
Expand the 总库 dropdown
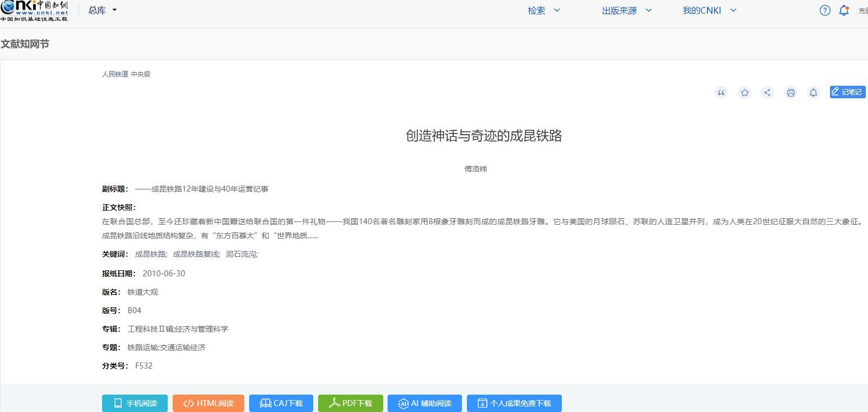[102, 10]
